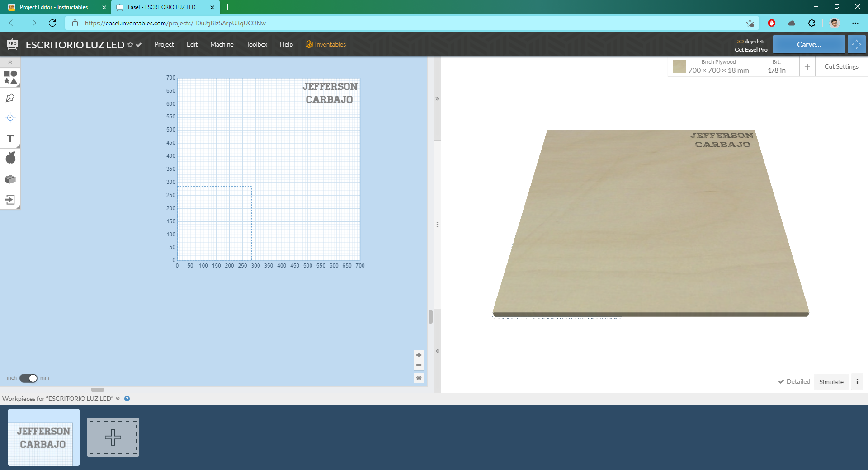The image size is (868, 470).
Task: Select the Drill point tool
Action: pyautogui.click(x=10, y=118)
